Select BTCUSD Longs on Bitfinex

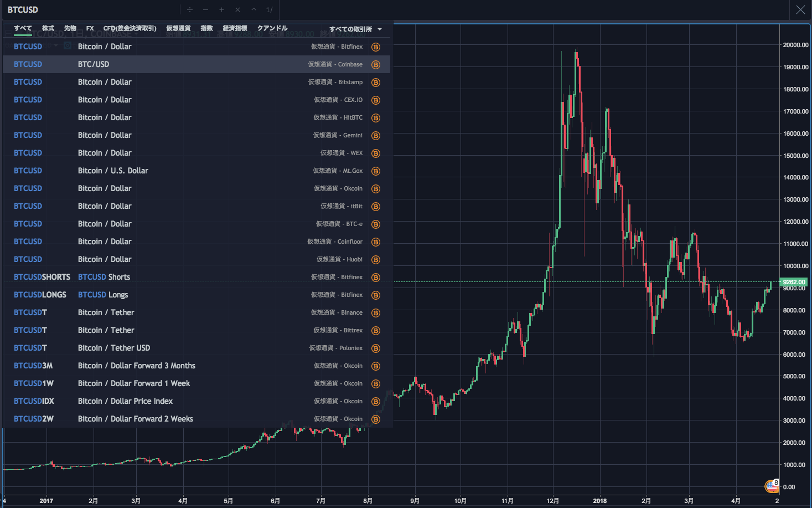tap(196, 295)
